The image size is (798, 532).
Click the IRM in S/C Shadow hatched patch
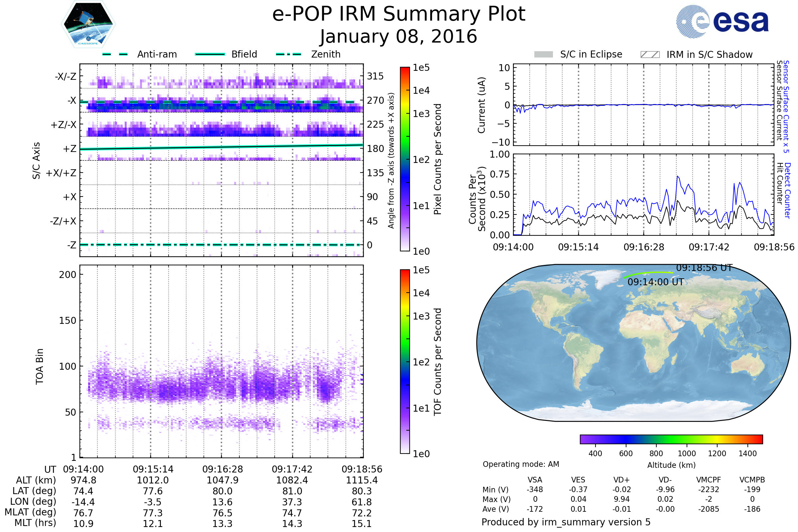[650, 55]
